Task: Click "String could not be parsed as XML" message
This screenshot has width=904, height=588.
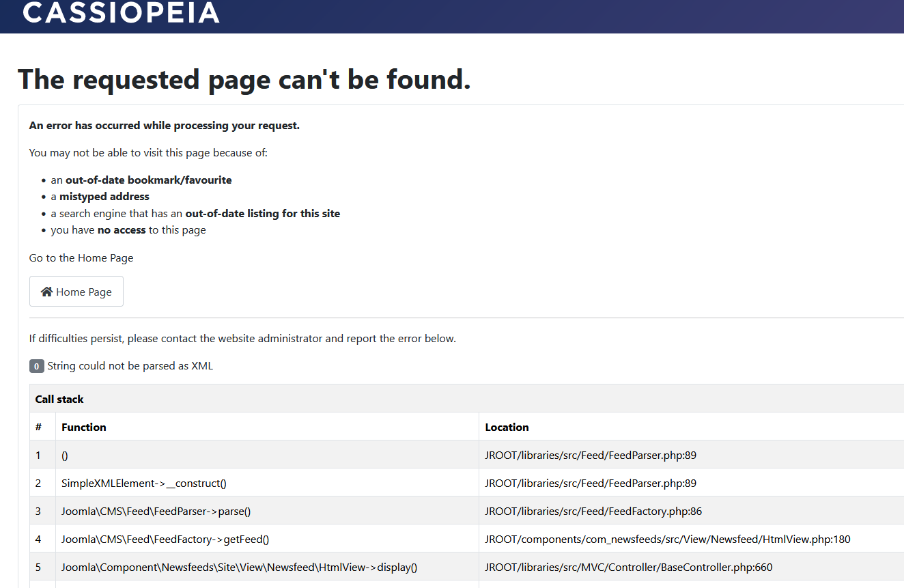Action: (x=130, y=366)
